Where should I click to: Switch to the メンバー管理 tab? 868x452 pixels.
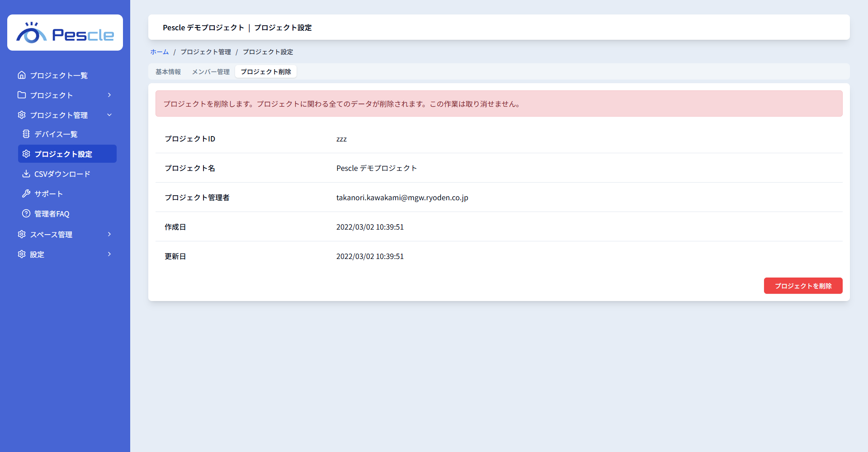coord(211,71)
